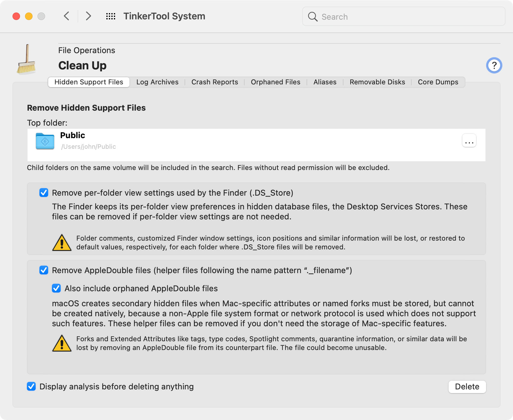
Task: Click the AppleDouble warning triangle icon
Action: pos(62,343)
